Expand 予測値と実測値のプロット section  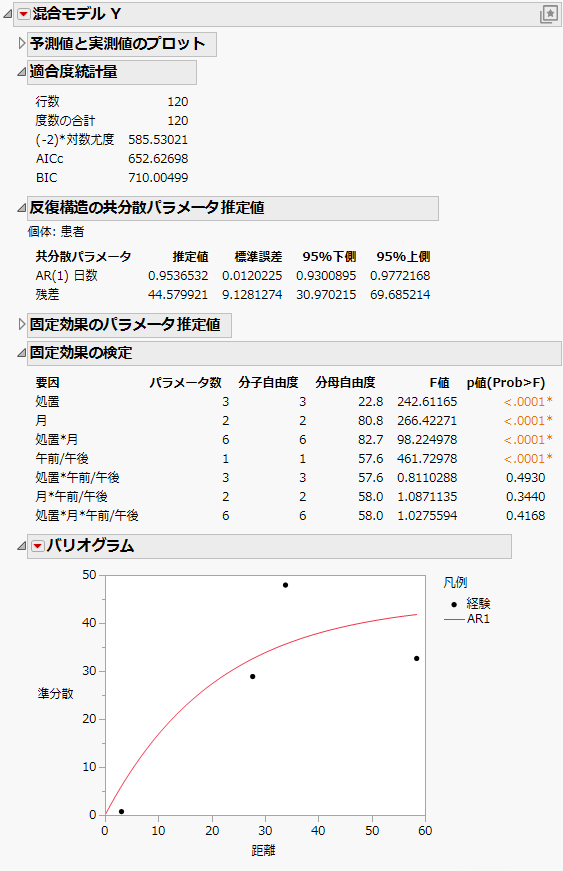[22, 43]
